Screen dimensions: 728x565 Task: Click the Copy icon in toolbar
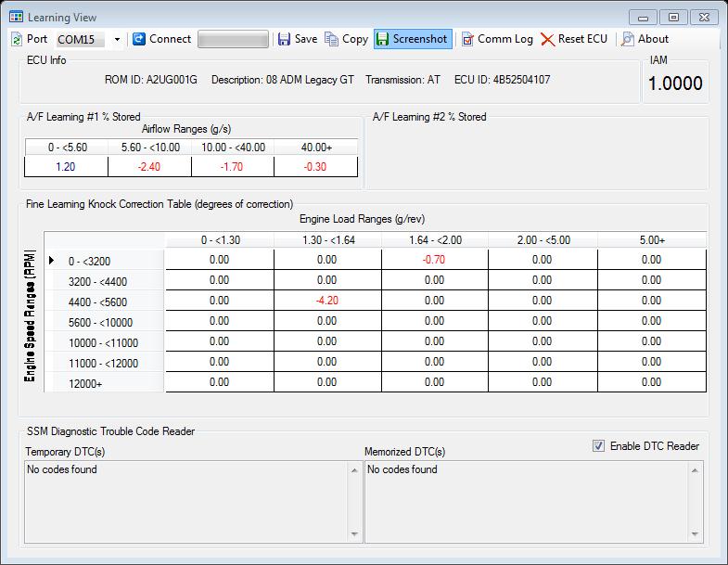click(332, 39)
